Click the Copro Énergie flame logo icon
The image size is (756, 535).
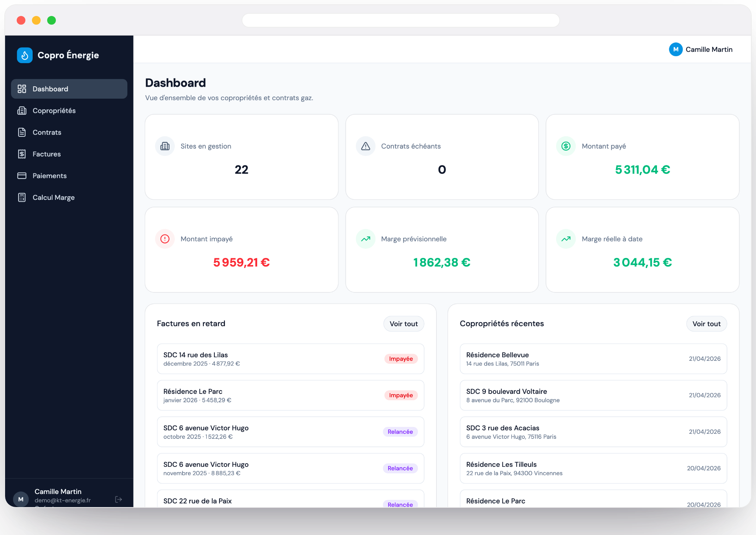(x=25, y=55)
